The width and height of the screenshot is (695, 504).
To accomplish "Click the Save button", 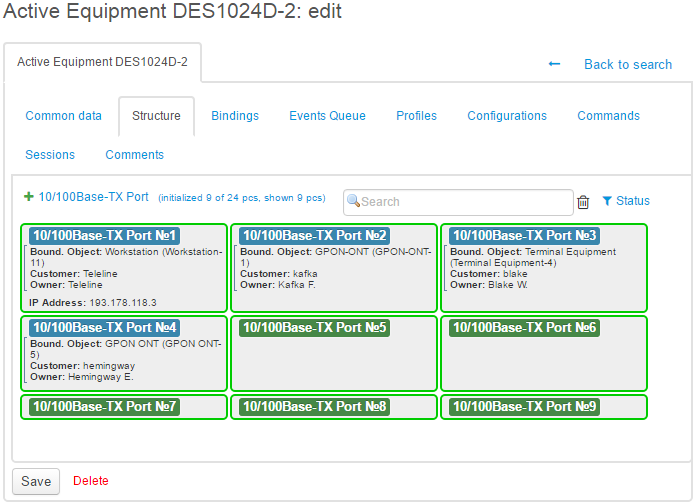I will click(36, 481).
